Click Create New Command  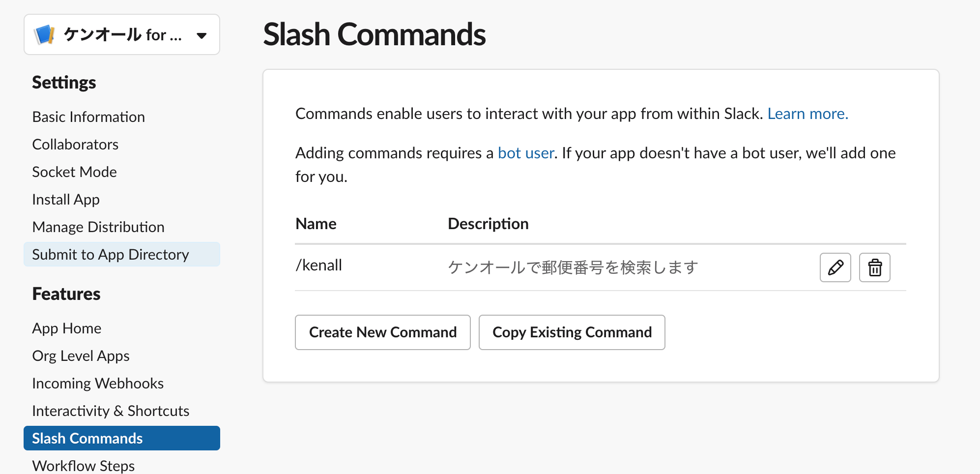tap(382, 332)
